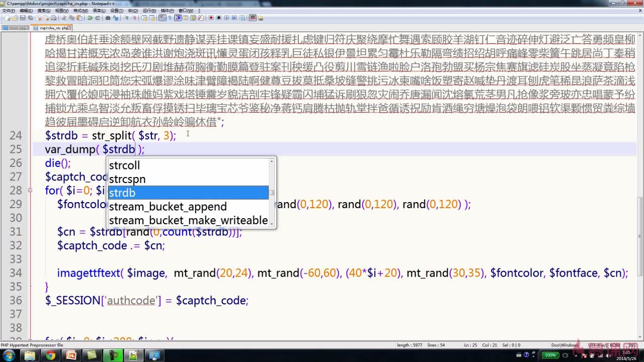Click the 'Ln : 25' status bar entry
The height and width of the screenshot is (362, 644).
pos(470,345)
